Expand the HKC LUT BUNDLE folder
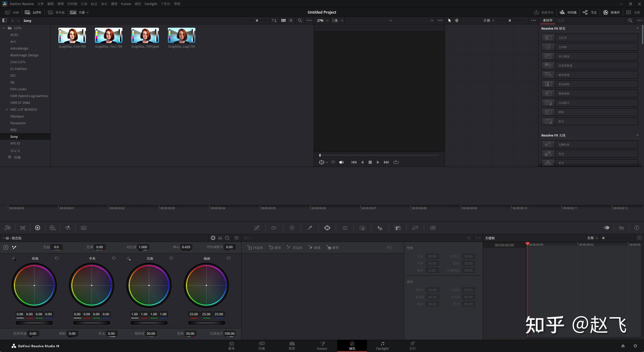 pos(7,109)
